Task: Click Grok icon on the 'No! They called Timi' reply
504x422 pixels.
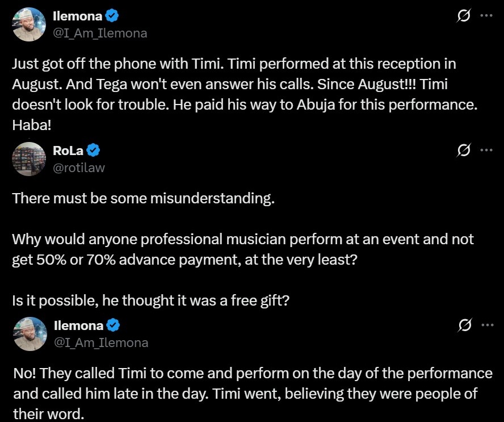Action: click(464, 325)
